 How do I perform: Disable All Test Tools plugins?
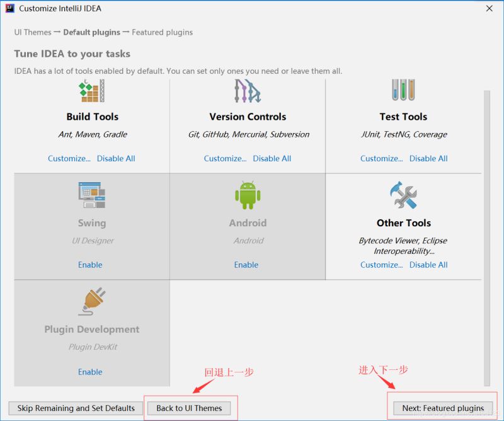(x=428, y=158)
